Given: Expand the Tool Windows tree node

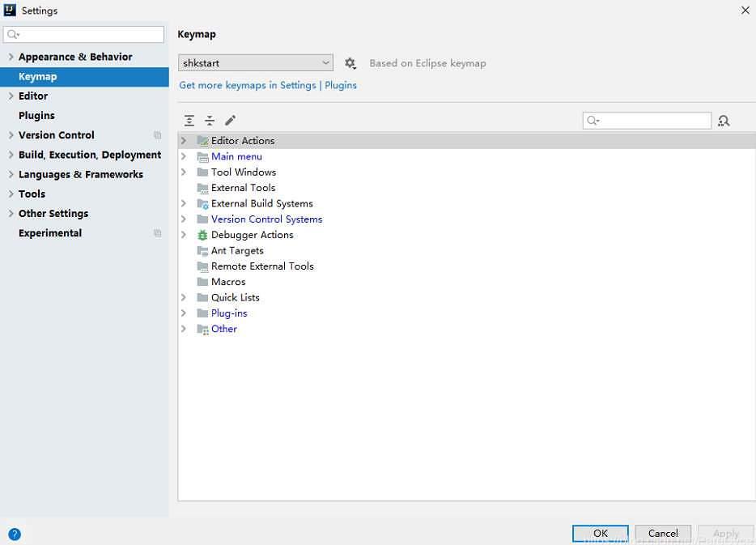Looking at the screenshot, I should pyautogui.click(x=184, y=172).
